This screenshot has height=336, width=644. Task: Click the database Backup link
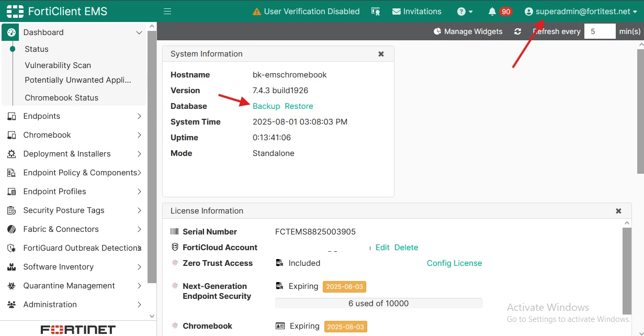266,106
